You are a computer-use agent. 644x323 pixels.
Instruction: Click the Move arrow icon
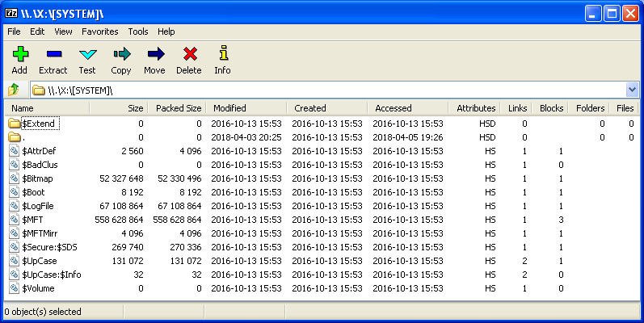(x=154, y=55)
